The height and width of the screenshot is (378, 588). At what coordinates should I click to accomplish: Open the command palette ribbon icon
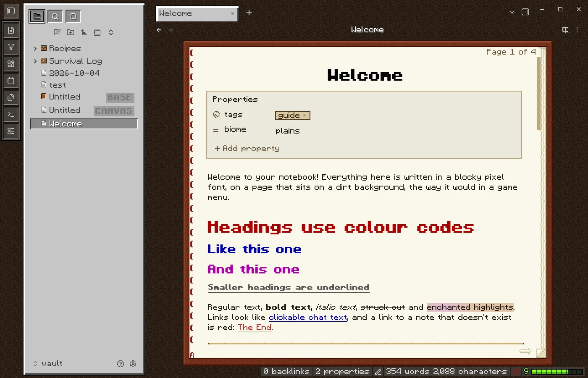pos(11,114)
